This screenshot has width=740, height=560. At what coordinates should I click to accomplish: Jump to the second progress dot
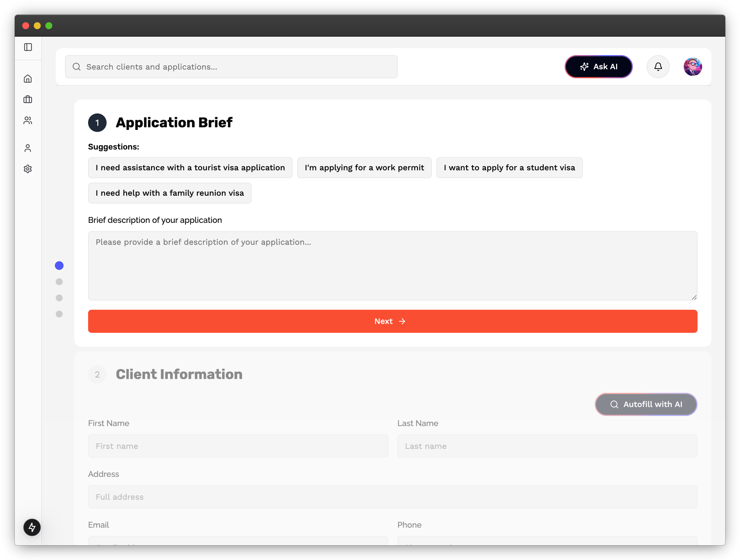click(x=59, y=281)
